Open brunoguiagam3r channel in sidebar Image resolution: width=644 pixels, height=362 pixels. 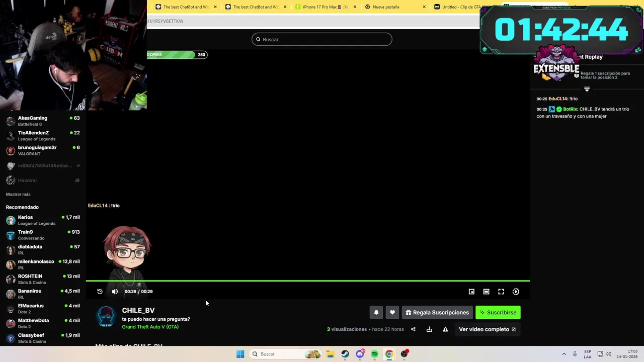(43, 150)
